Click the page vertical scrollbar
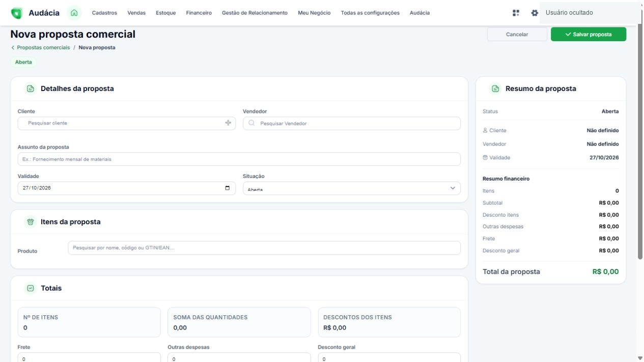 tap(640, 142)
